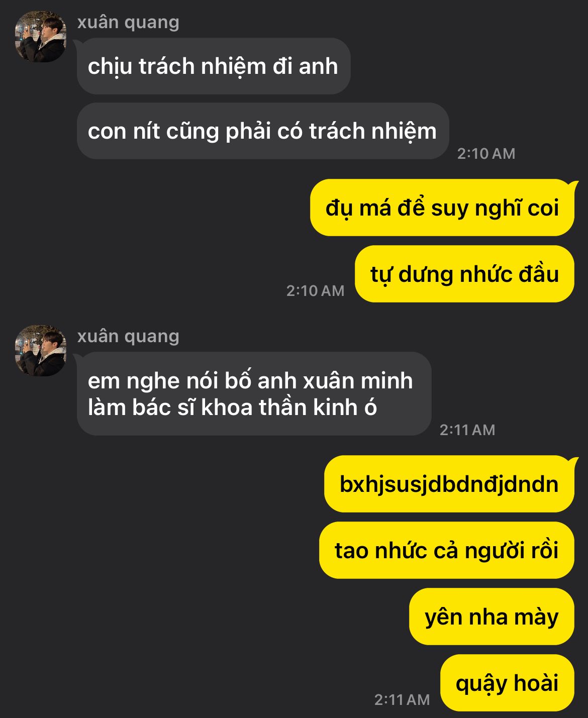
Task: Click the 2:11 AM timestamp beside "quậy hoài"
Action: [402, 699]
